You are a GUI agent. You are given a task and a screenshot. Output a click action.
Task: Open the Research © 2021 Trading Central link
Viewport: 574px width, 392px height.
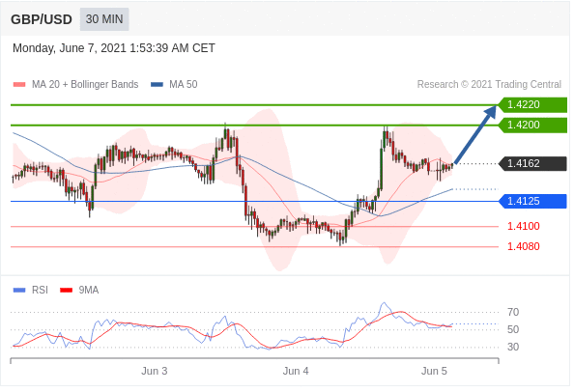[489, 84]
